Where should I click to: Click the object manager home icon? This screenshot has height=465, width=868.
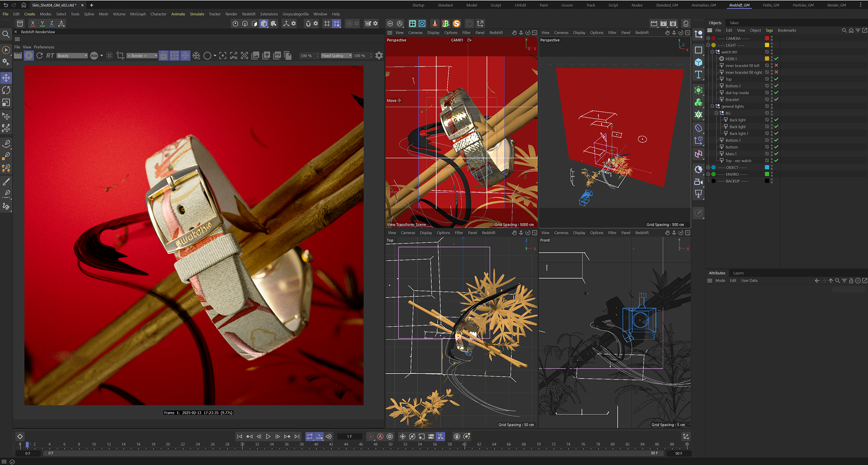(x=851, y=30)
